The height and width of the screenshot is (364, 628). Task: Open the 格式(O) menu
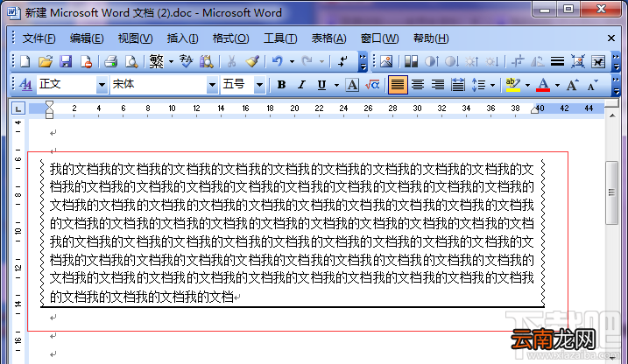click(x=230, y=38)
